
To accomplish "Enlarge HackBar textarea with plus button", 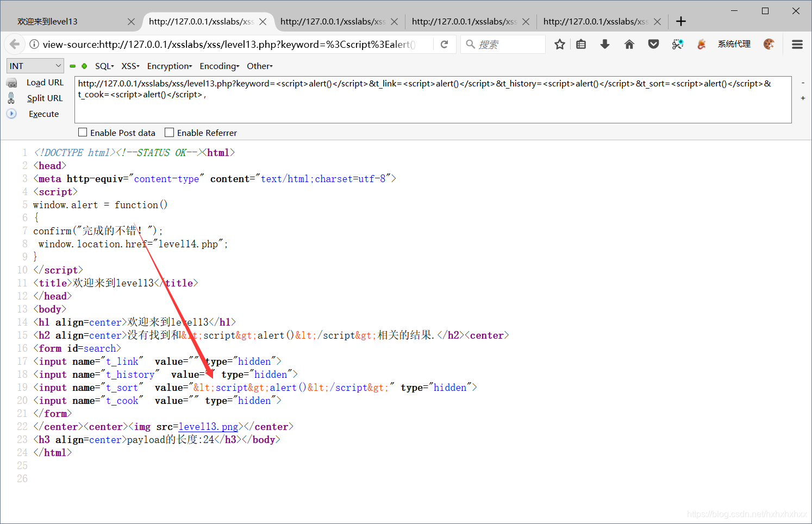I will (803, 98).
